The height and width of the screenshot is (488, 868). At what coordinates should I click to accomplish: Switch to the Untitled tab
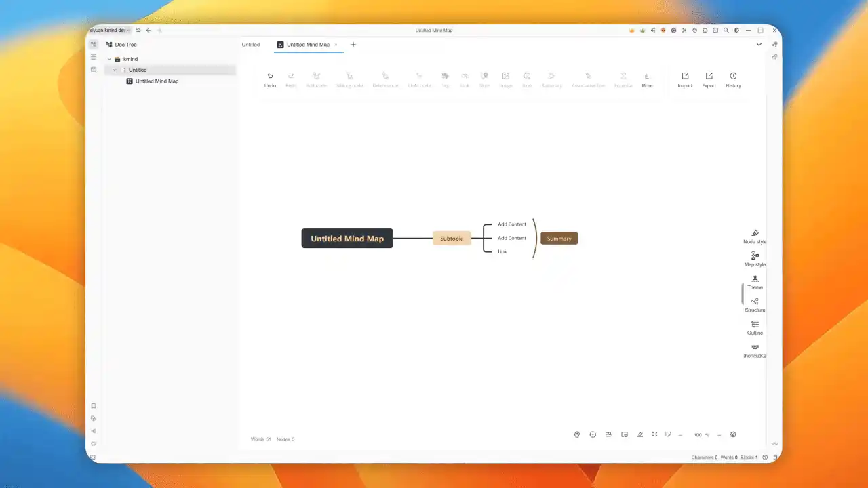pyautogui.click(x=251, y=45)
